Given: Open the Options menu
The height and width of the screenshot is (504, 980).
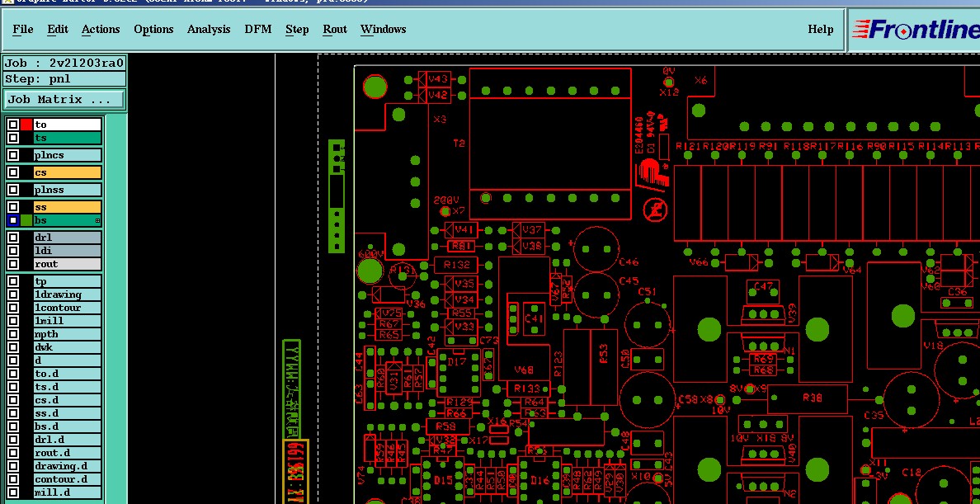Looking at the screenshot, I should [x=153, y=30].
